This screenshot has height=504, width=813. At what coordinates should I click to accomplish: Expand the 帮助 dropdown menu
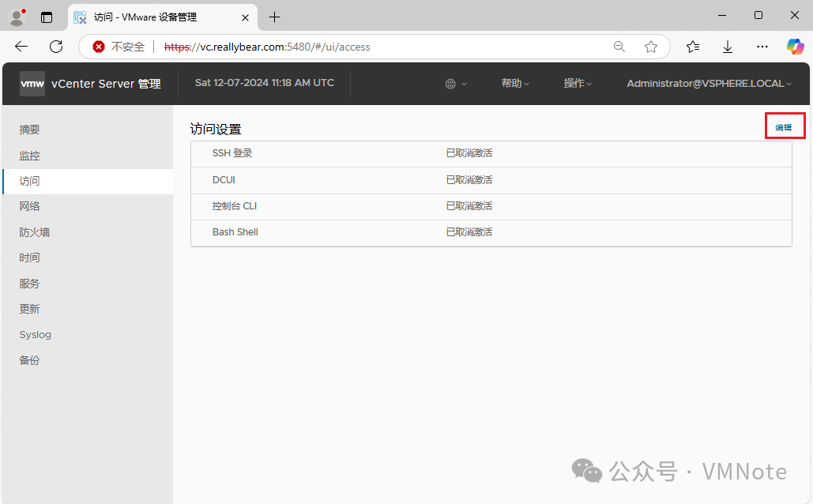click(x=515, y=84)
